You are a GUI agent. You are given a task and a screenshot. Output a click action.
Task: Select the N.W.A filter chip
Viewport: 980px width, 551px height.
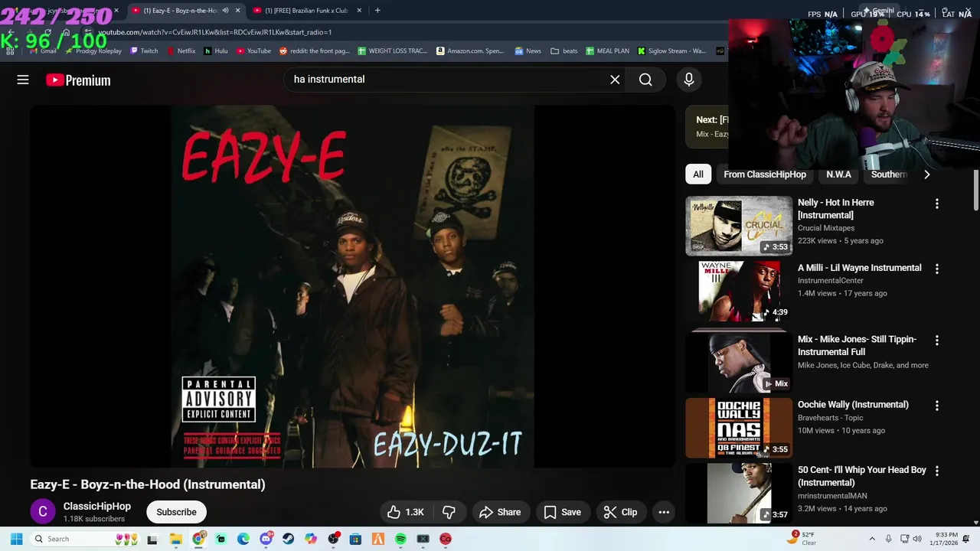click(838, 174)
